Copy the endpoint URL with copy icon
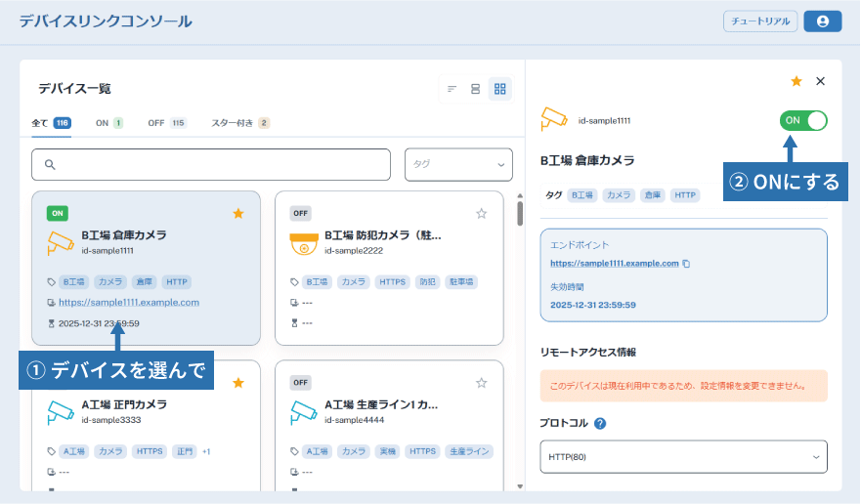 point(687,264)
